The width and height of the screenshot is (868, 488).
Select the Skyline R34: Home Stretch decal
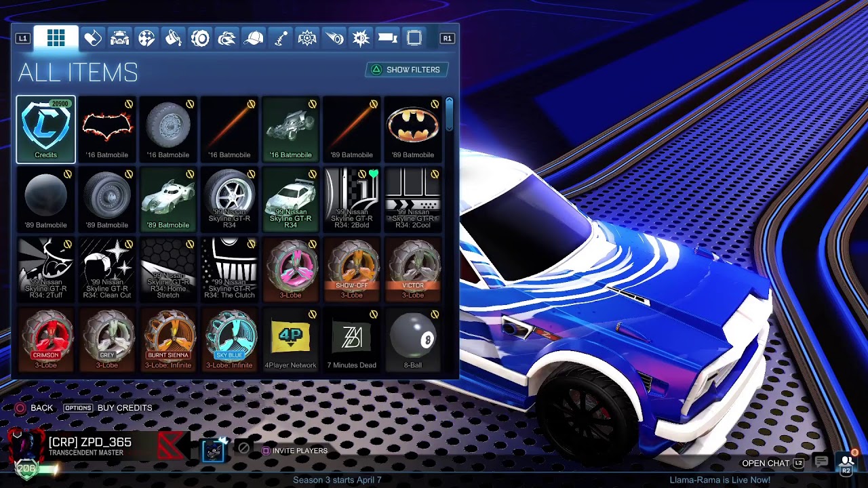pos(168,270)
